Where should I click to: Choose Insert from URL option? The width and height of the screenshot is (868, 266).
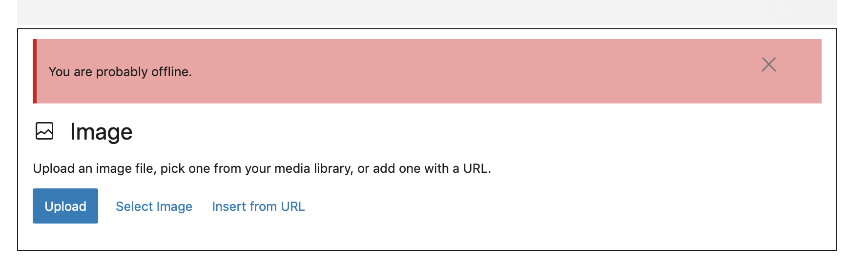click(258, 206)
